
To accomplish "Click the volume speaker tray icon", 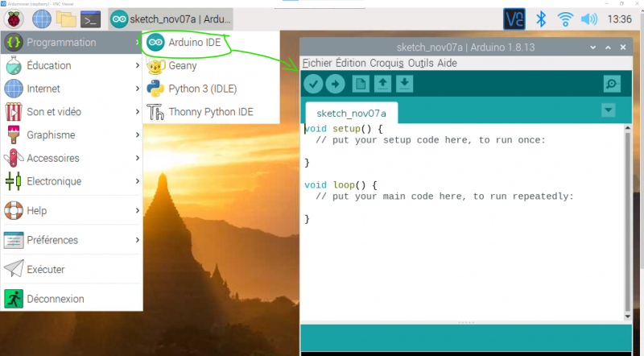I will click(589, 19).
